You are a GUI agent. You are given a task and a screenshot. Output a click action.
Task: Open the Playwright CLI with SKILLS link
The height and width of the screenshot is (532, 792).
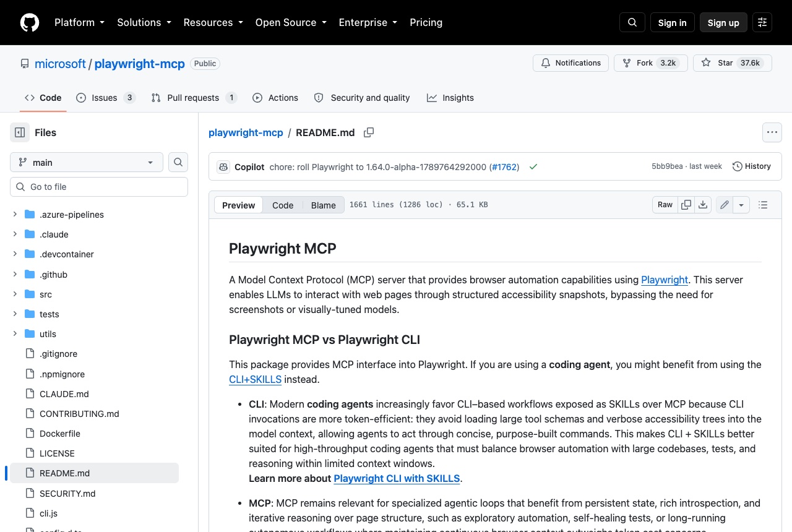click(397, 478)
